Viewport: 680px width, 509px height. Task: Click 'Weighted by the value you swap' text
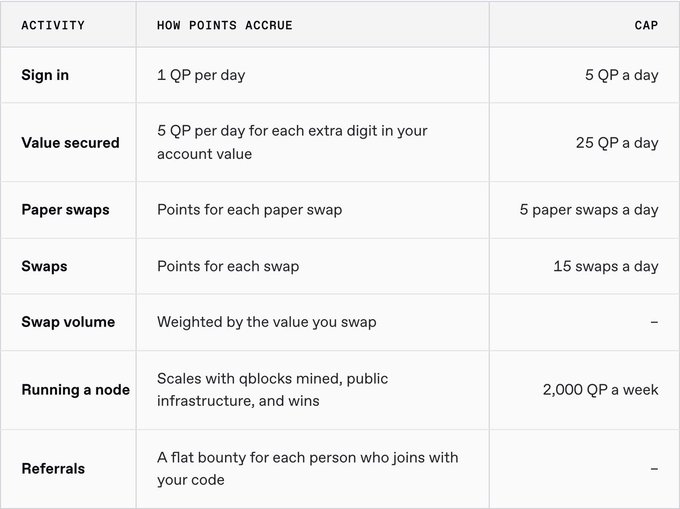click(267, 322)
